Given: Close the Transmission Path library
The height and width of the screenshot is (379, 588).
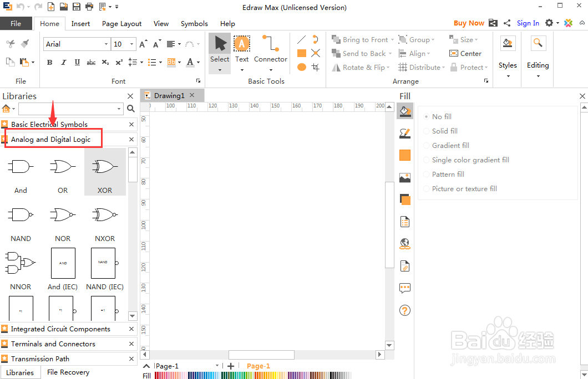Looking at the screenshot, I should pos(131,359).
